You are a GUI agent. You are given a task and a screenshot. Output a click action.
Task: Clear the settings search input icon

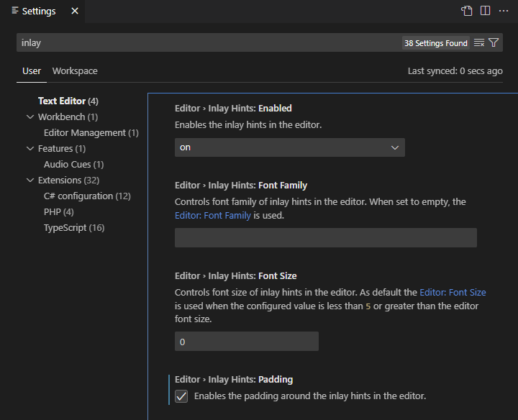point(479,43)
